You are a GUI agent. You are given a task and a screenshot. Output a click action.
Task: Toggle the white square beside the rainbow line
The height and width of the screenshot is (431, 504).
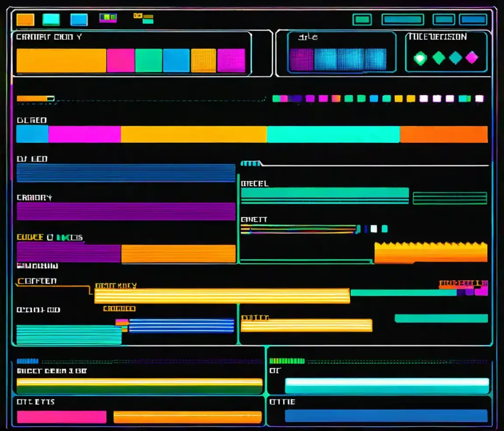(x=374, y=229)
